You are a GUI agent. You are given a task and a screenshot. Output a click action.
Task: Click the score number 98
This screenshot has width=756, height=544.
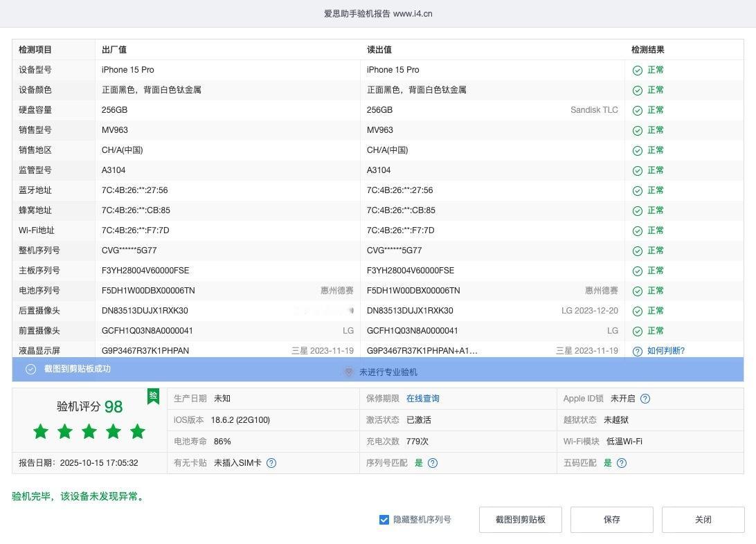pos(114,407)
